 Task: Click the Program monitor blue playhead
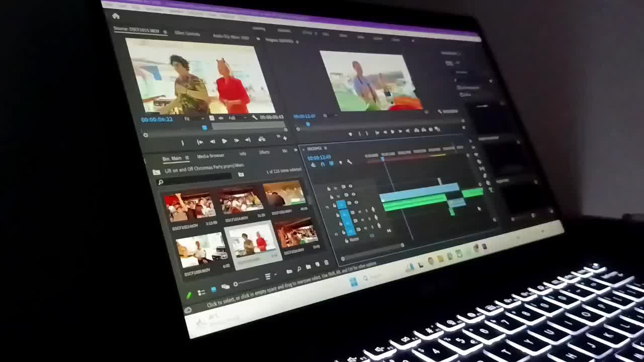(x=307, y=123)
